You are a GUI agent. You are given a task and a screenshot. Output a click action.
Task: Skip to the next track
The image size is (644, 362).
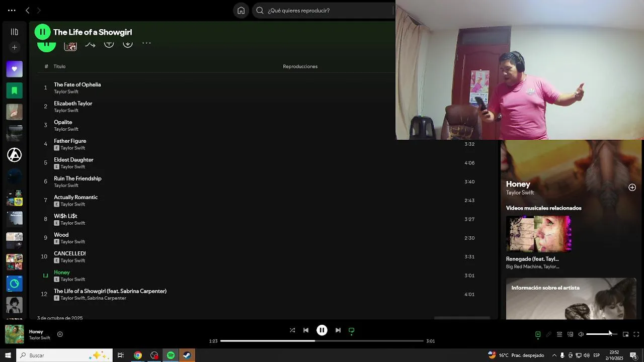point(338,330)
